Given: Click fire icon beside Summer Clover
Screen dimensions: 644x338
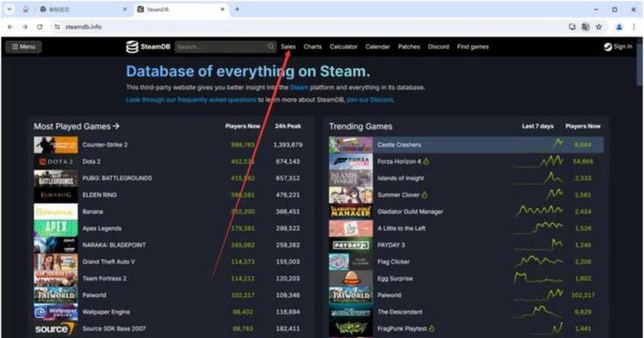Looking at the screenshot, I should coord(425,195).
